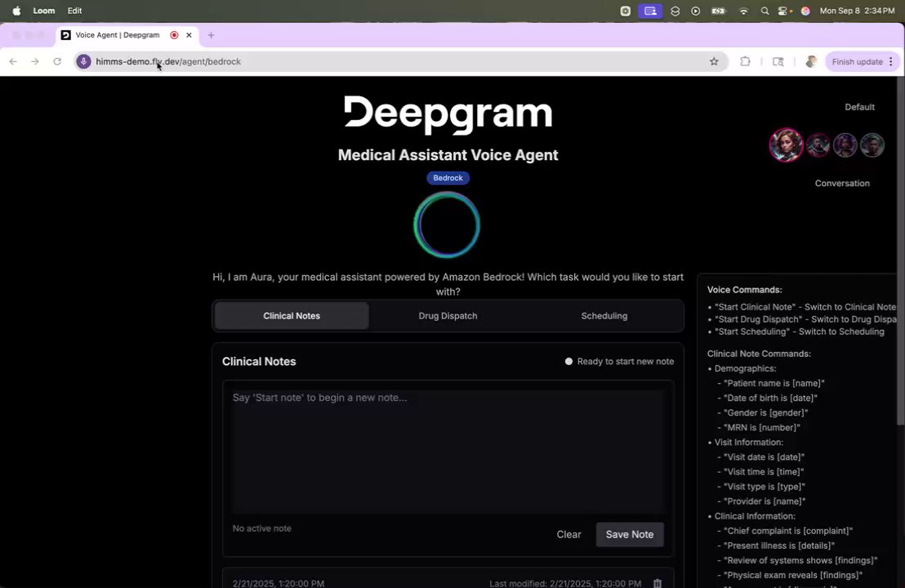Open the Chrome profile avatar
Screen dimensions: 905x588
click(811, 62)
